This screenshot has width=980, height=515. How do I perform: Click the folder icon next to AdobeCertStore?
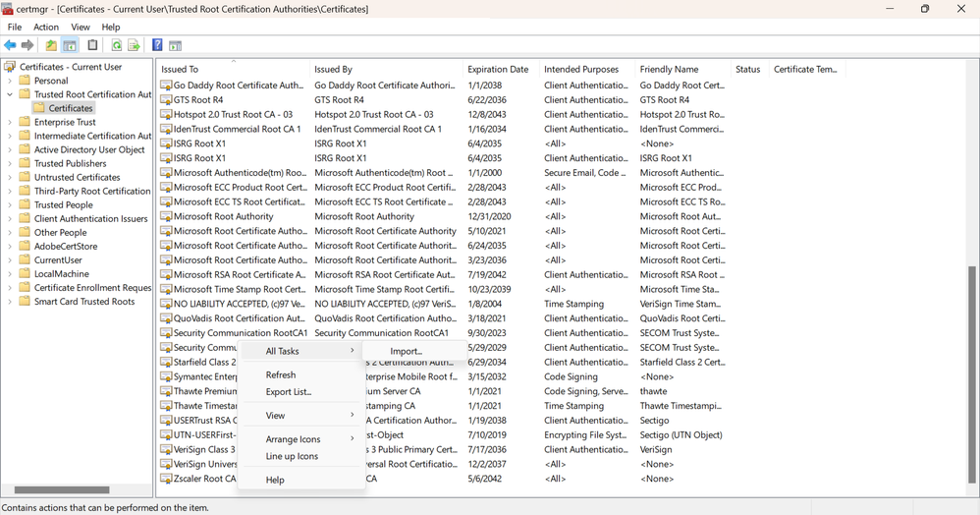(x=25, y=246)
